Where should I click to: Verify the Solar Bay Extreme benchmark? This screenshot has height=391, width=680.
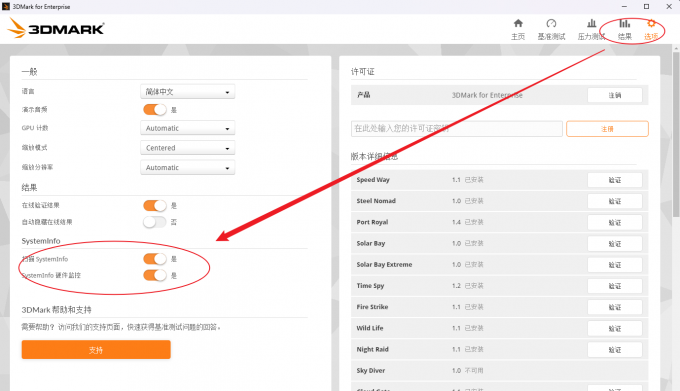pos(615,265)
